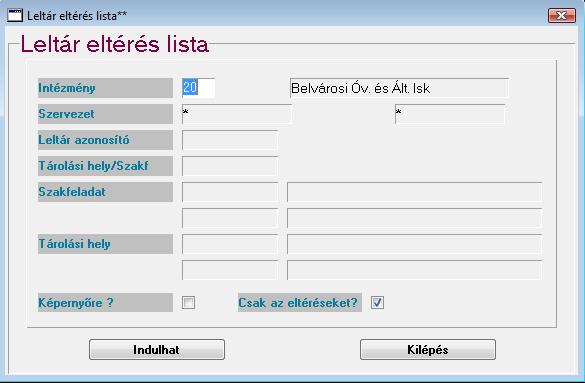
Task: Click the Belvárosi Óv. és Ált. Isk field
Action: 399,88
